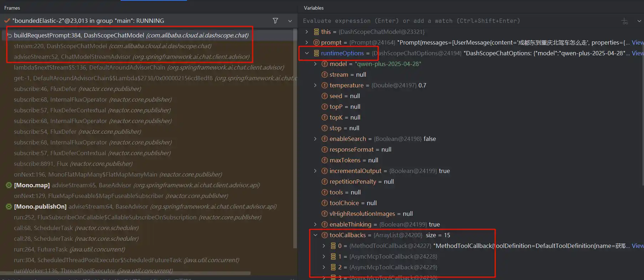Viewport: 644px width, 280px height.
Task: Click View link for runtimeOptions value
Action: click(x=638, y=53)
